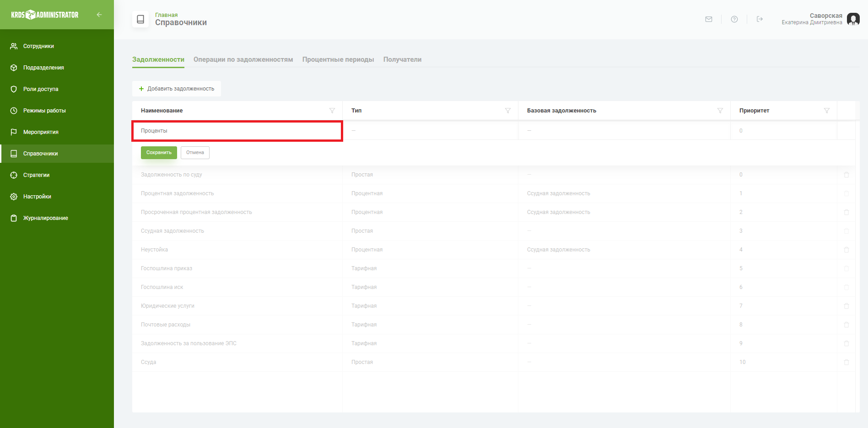Image resolution: width=868 pixels, height=428 pixels.
Task: Click user avatar of Саворская
Action: pos(853,19)
